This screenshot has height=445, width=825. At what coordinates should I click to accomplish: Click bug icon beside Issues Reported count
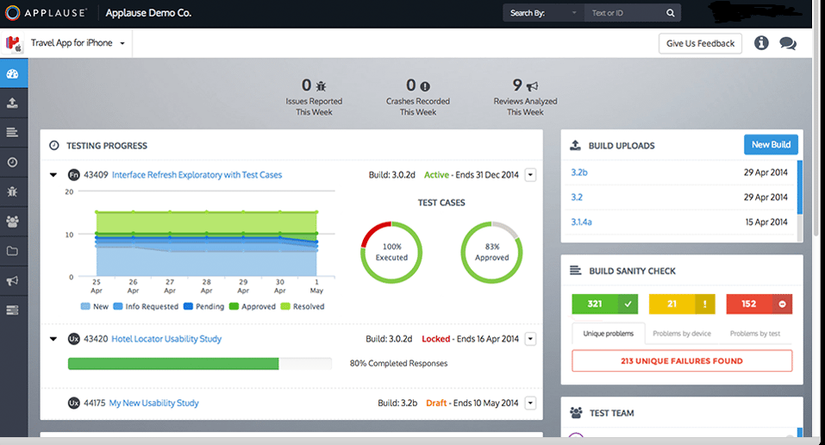click(321, 86)
